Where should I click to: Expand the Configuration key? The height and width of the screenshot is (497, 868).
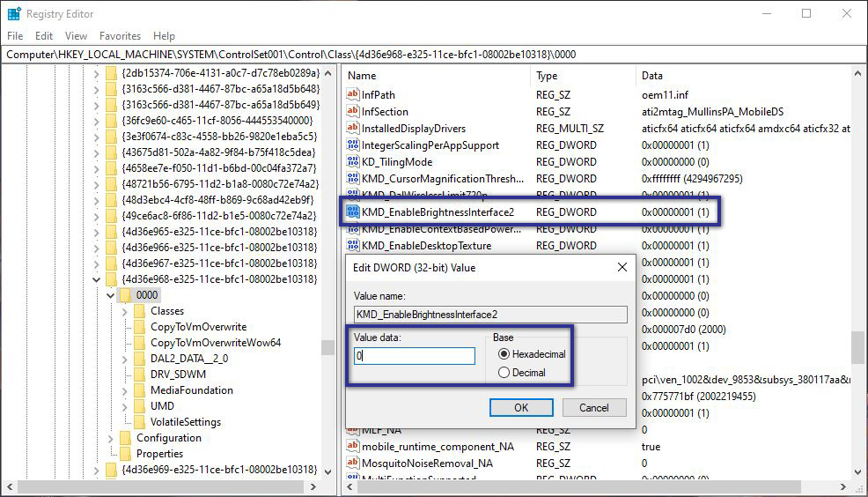tap(109, 438)
